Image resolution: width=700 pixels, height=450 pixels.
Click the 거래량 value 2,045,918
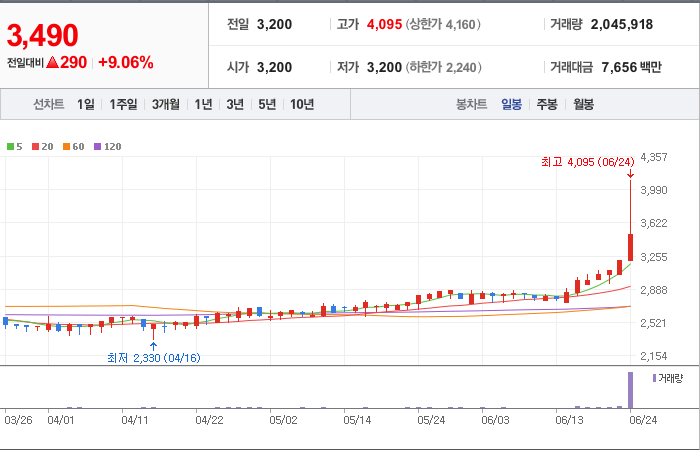click(x=622, y=24)
